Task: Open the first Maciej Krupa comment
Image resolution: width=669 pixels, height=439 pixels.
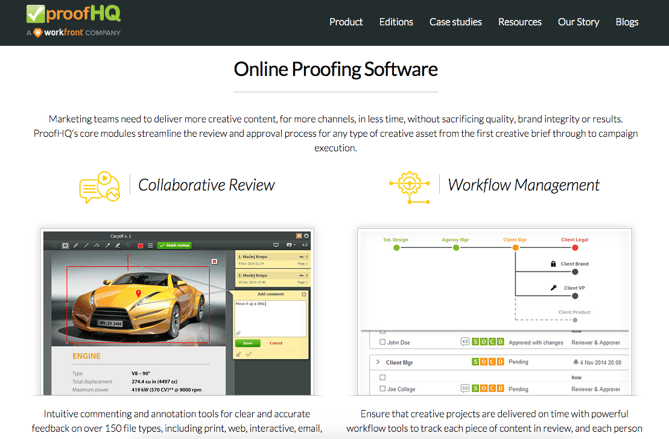Action: click(272, 259)
